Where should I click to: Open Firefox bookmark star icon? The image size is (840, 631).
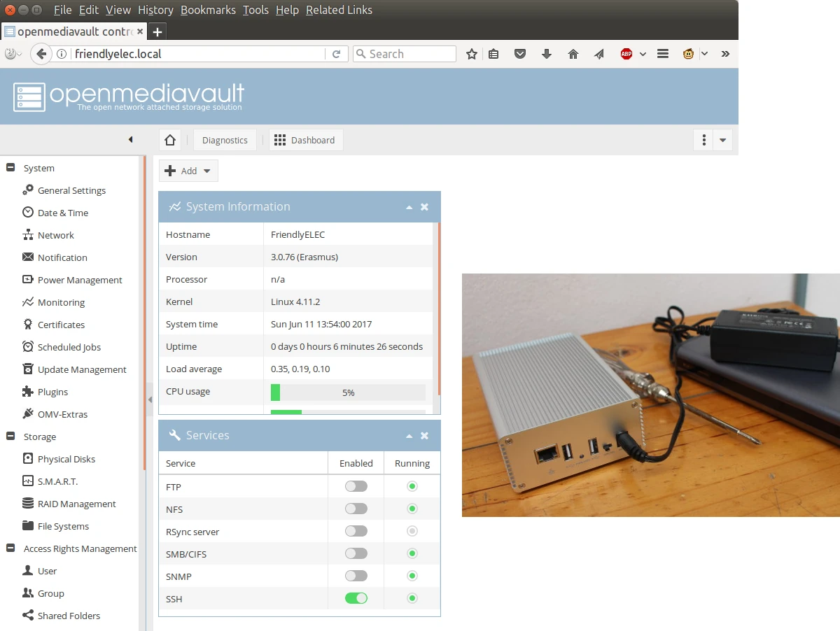click(472, 54)
